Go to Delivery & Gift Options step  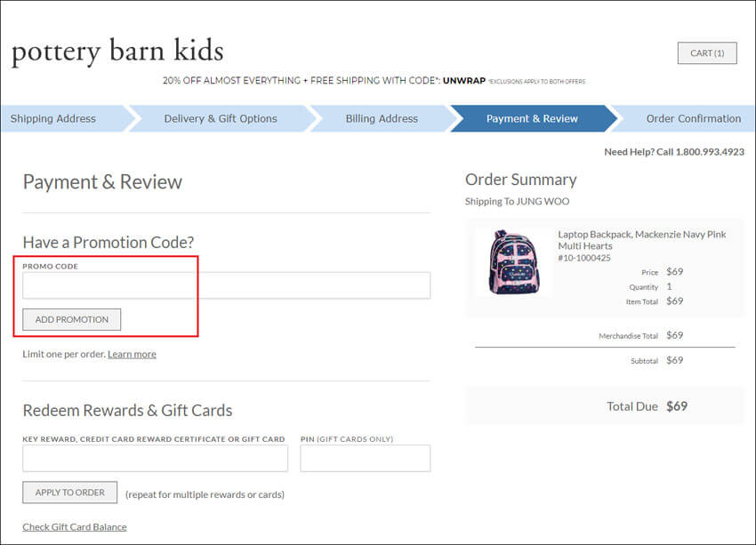point(221,118)
